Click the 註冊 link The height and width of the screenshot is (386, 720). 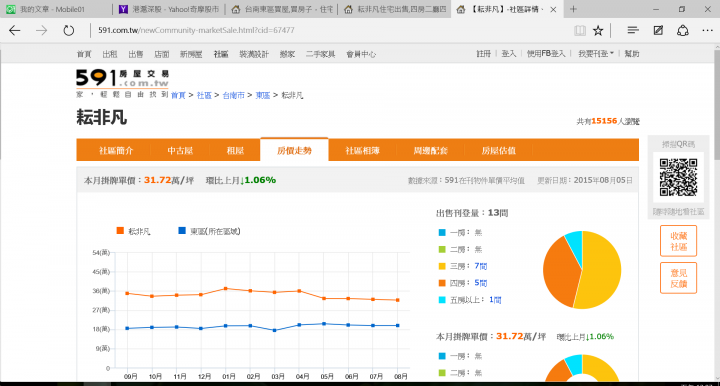pos(483,54)
